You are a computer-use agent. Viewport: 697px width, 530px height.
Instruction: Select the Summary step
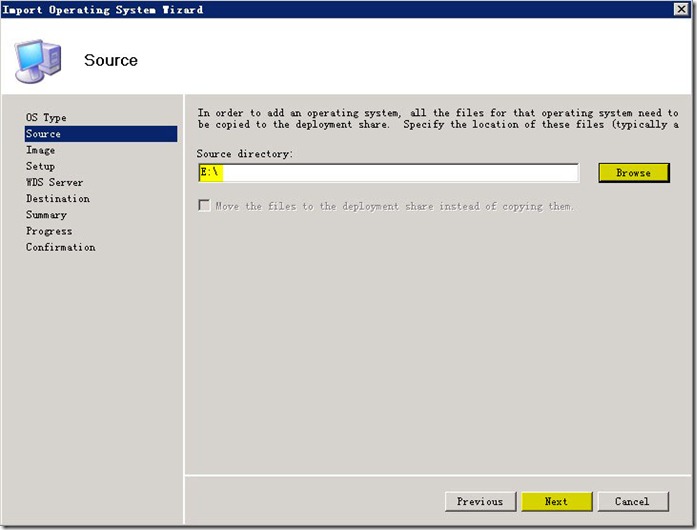point(46,215)
